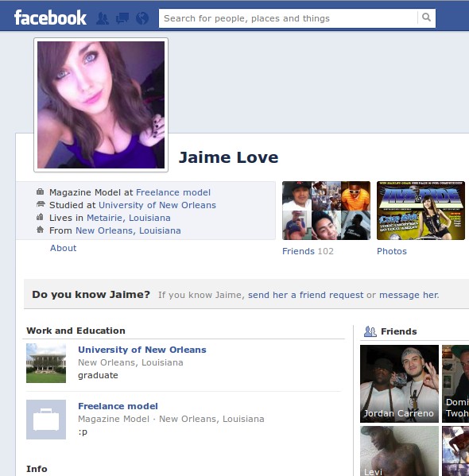
Task: Click send her a friend request
Action: pos(305,295)
